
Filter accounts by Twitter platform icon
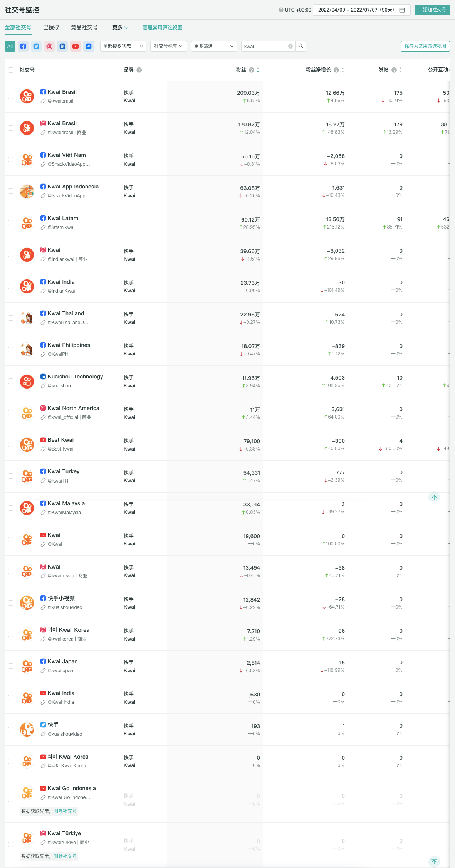point(36,46)
